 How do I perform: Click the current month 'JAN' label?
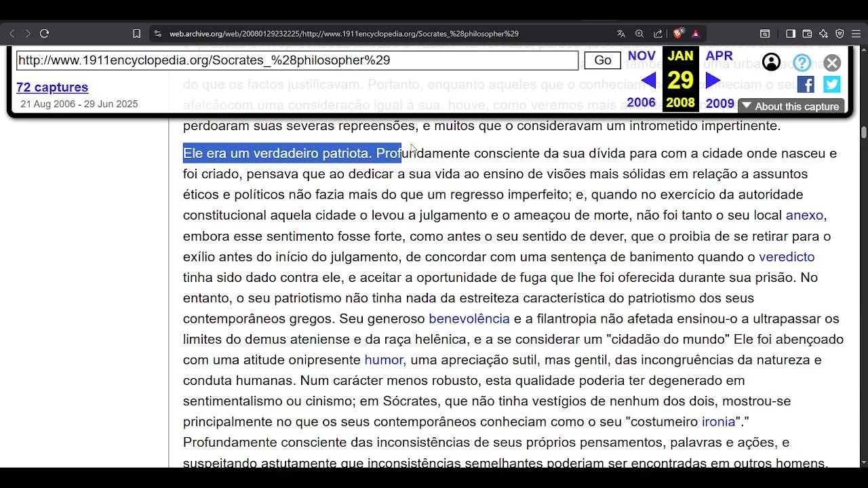pos(680,56)
